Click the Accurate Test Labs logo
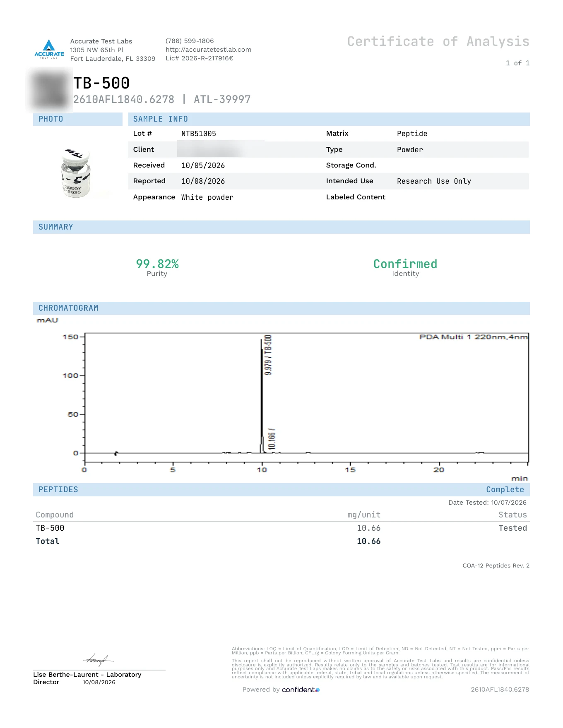 (49, 49)
